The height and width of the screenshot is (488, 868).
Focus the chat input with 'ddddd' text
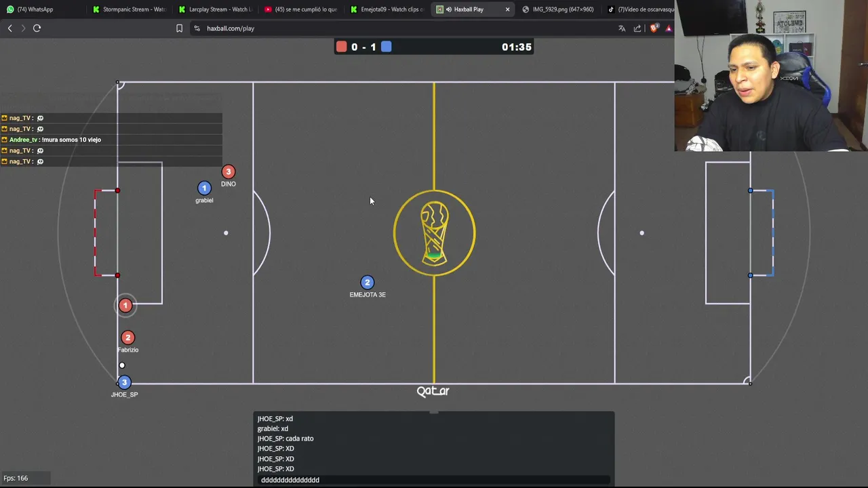pos(434,480)
